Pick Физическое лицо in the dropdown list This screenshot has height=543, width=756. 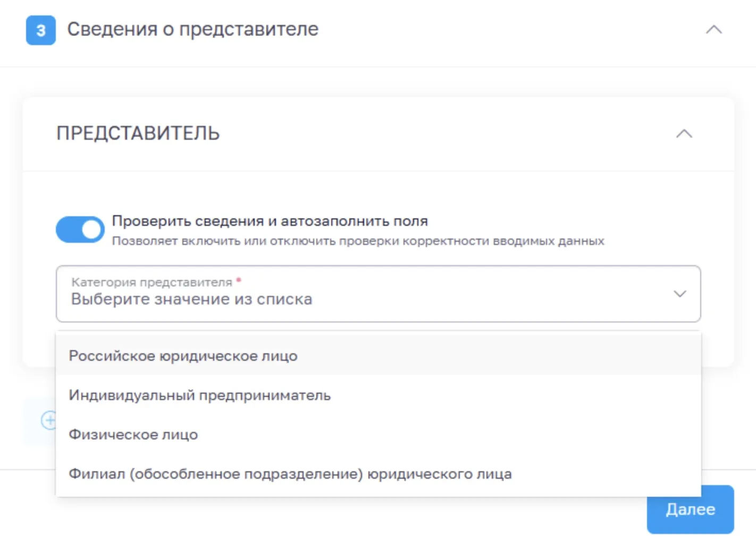(133, 435)
